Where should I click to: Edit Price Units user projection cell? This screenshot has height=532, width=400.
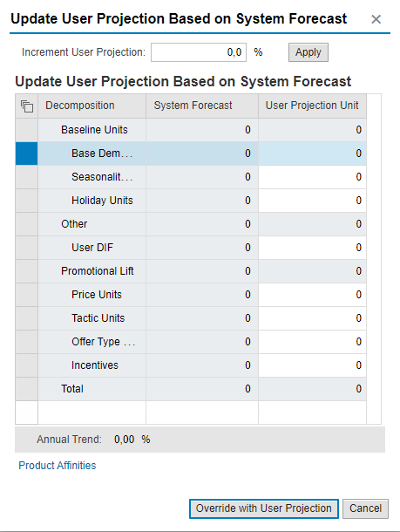[312, 295]
